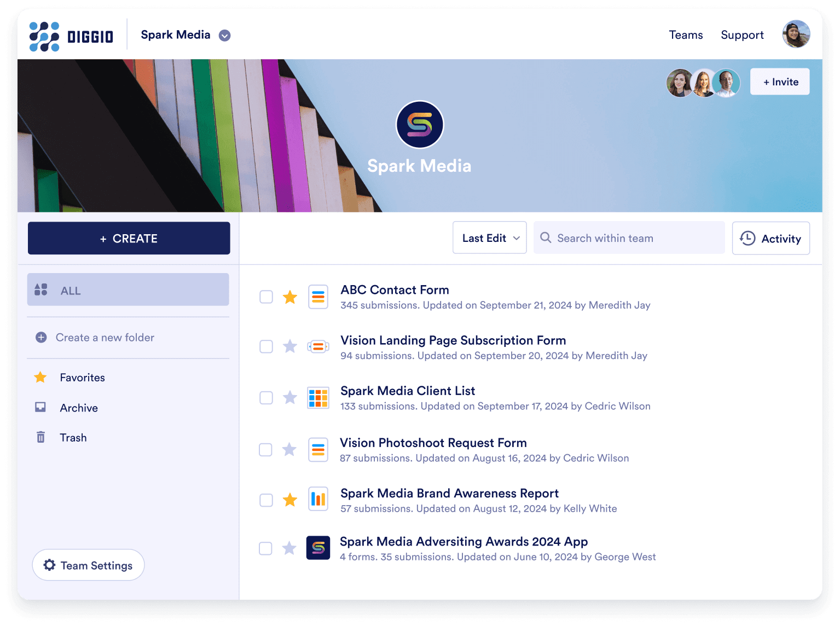Open the Favorites folder in sidebar
Image resolution: width=840 pixels, height=626 pixels.
click(x=82, y=378)
